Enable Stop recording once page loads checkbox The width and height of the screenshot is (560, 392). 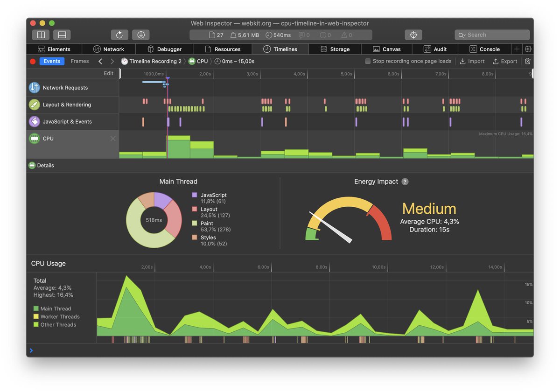368,61
